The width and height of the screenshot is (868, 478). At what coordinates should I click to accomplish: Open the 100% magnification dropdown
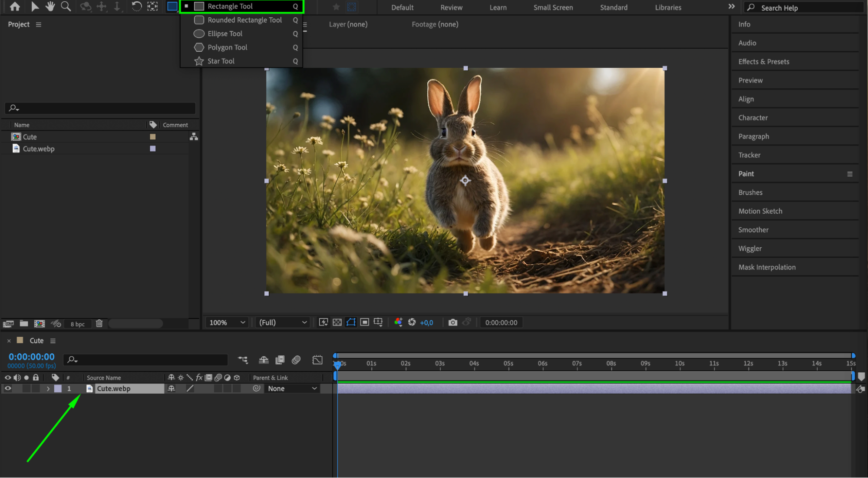pyautogui.click(x=227, y=322)
